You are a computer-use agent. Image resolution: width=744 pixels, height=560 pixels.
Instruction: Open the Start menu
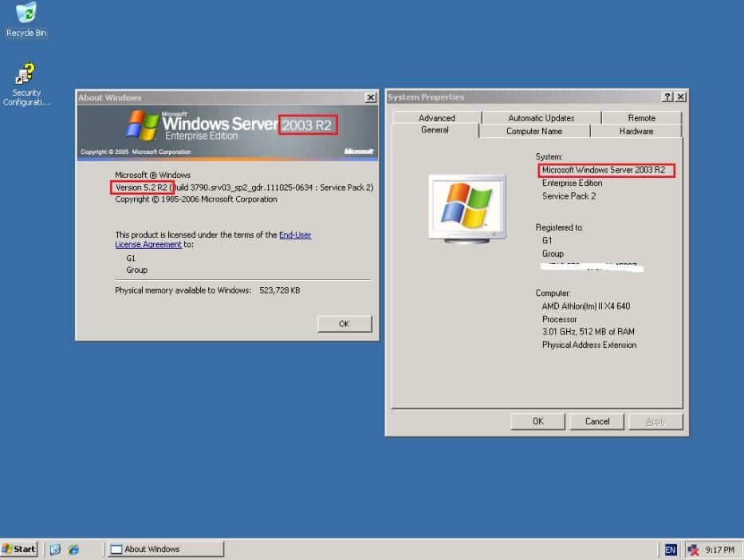(19, 549)
